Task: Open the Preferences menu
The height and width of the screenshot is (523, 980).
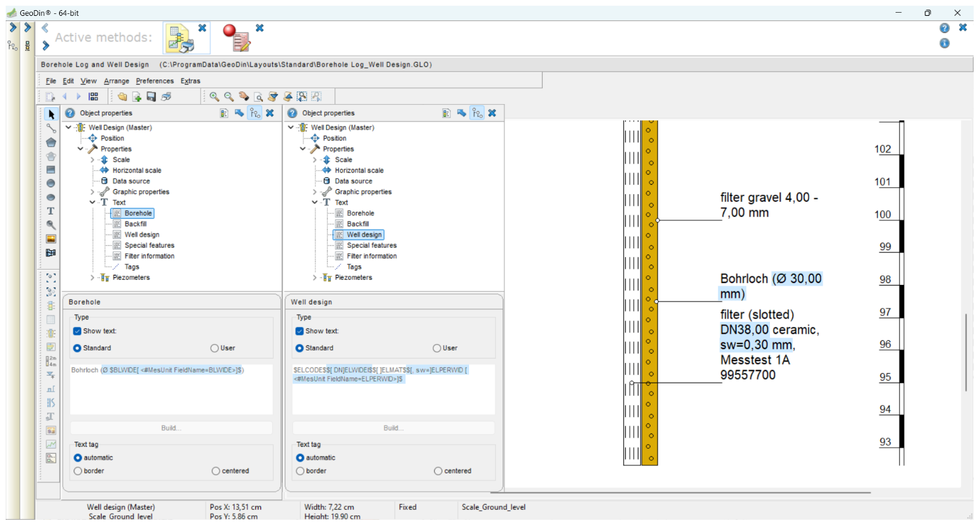Action: point(154,81)
